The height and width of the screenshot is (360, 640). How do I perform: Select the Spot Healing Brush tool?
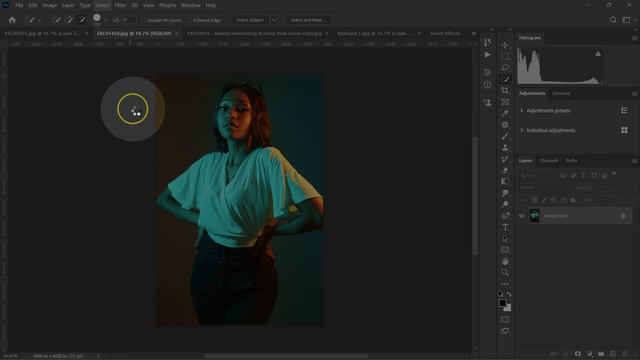pyautogui.click(x=505, y=124)
